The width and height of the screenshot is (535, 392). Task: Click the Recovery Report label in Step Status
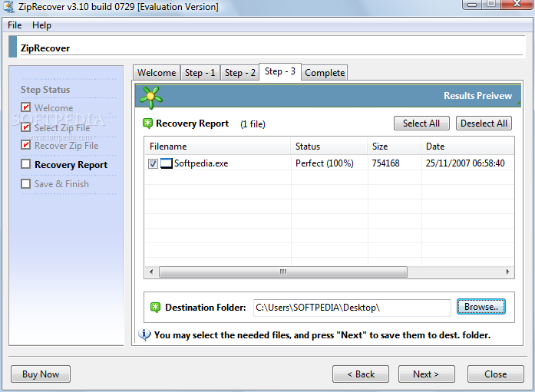[x=71, y=165]
